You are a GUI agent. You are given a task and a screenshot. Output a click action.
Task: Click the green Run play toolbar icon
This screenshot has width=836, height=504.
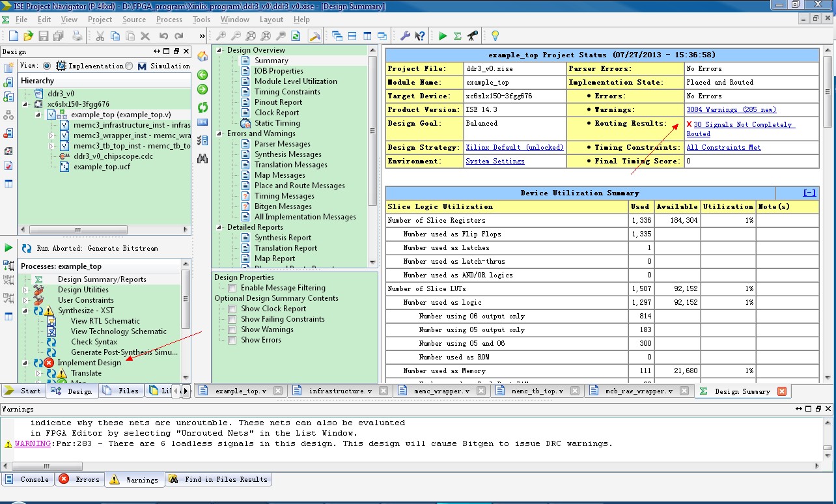click(443, 36)
